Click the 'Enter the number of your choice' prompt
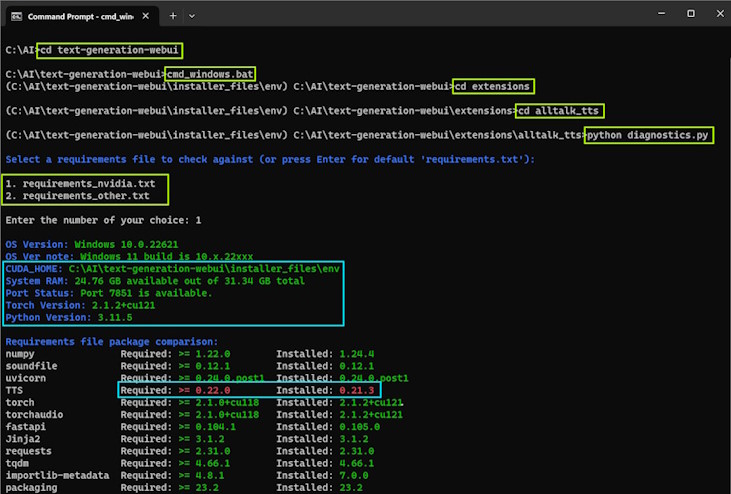Viewport: 731px width, 494px height. 103,220
